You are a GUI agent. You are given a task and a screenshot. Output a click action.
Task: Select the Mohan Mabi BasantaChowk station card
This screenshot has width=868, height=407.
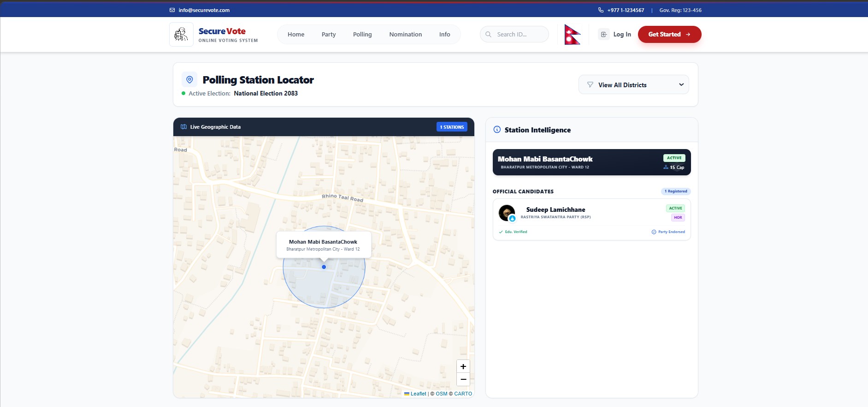pyautogui.click(x=591, y=162)
